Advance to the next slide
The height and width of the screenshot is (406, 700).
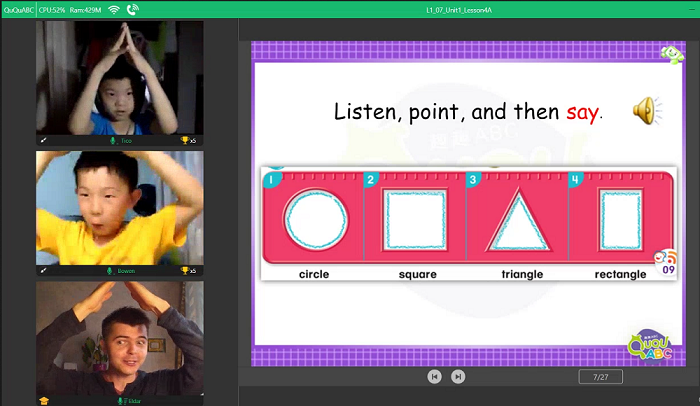[x=458, y=376]
